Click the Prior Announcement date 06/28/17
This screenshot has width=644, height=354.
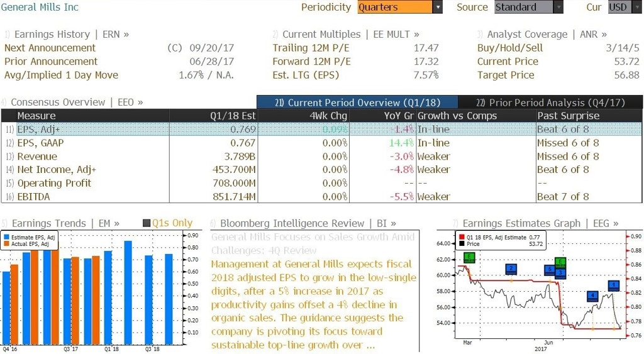click(211, 62)
